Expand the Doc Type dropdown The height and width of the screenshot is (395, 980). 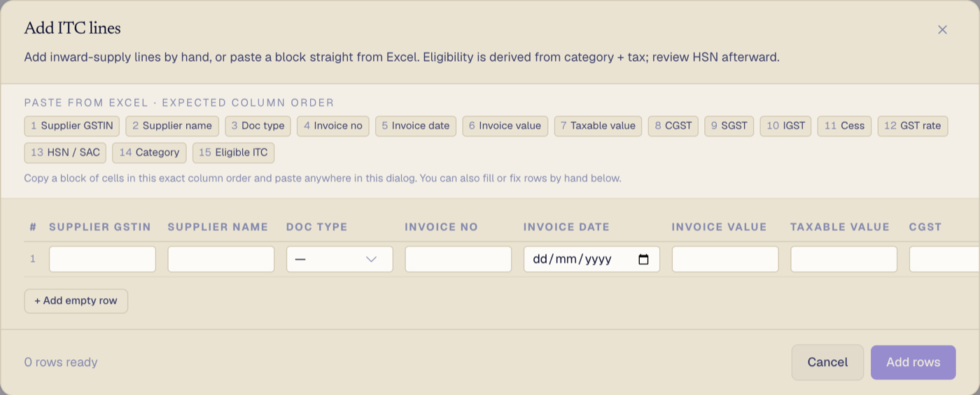tap(339, 259)
